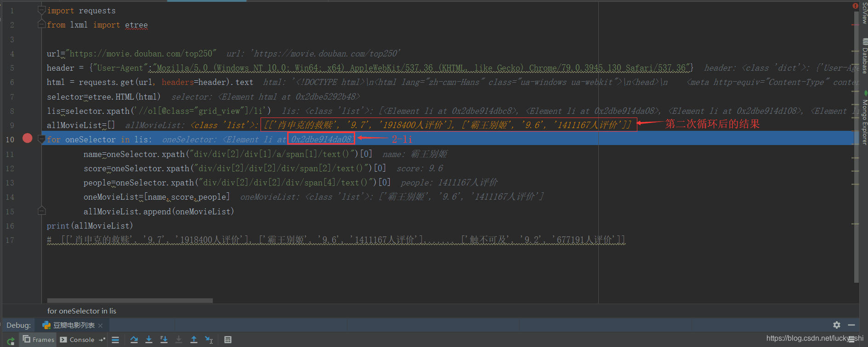Screen dimensions: 868x347
Task: Click 'selector=etree.HTML(html)' code line
Action: pos(104,97)
